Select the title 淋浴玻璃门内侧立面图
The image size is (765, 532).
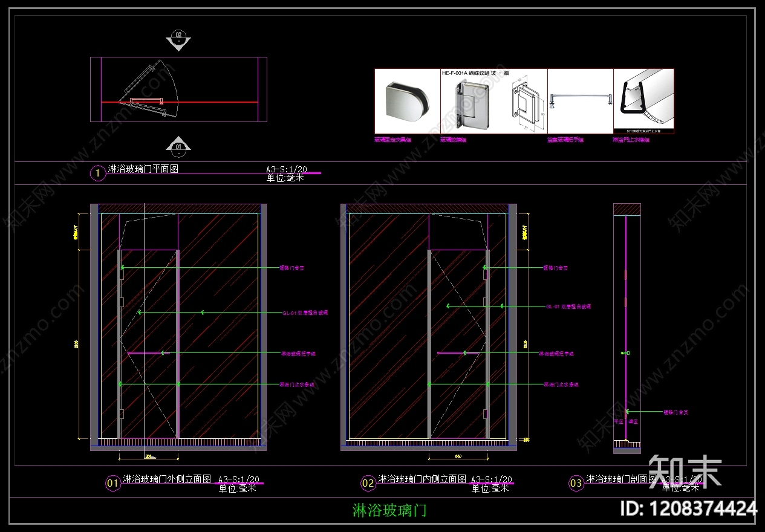pyautogui.click(x=422, y=479)
